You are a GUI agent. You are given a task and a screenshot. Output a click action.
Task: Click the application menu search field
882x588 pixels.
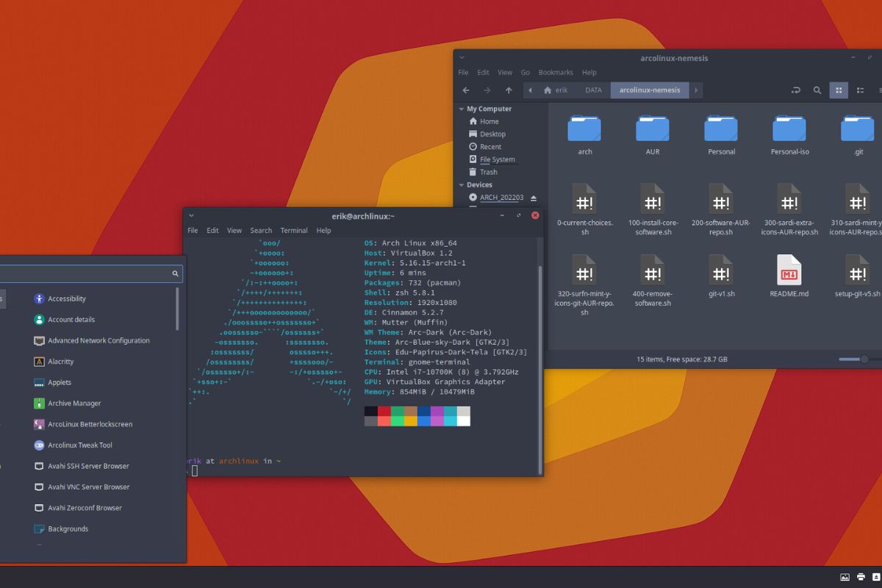click(90, 273)
